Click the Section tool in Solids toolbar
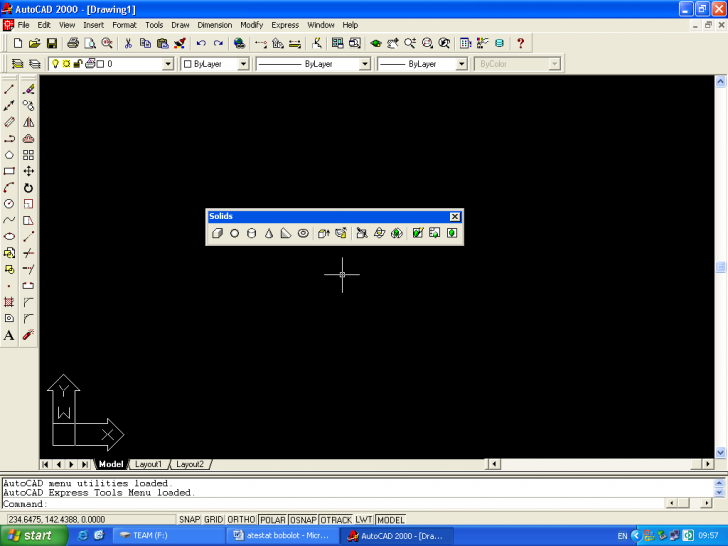 pyautogui.click(x=379, y=233)
